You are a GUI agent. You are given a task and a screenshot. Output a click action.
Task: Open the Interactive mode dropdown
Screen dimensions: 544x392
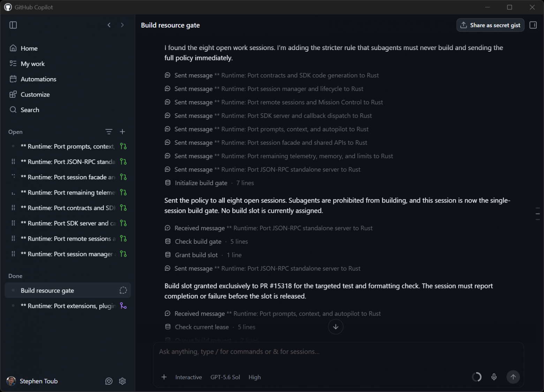point(189,377)
